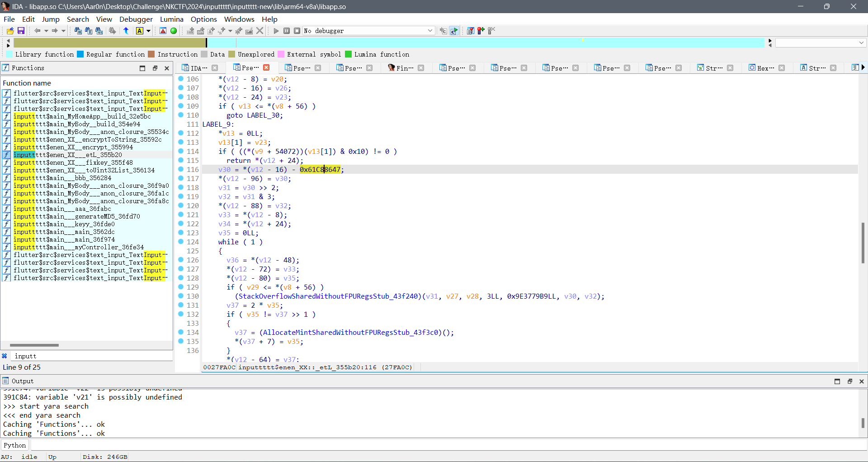This screenshot has height=462, width=868.
Task: Click the red triangle toolbar icon
Action: [x=163, y=31]
